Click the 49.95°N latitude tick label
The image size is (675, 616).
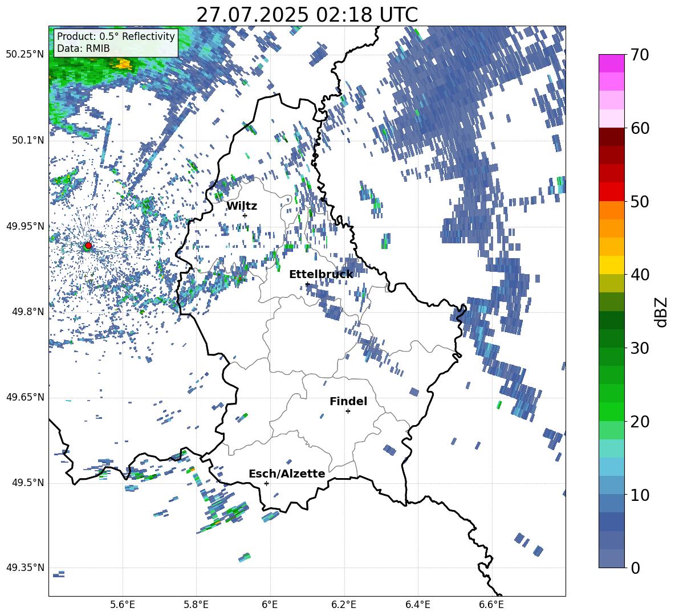[25, 226]
